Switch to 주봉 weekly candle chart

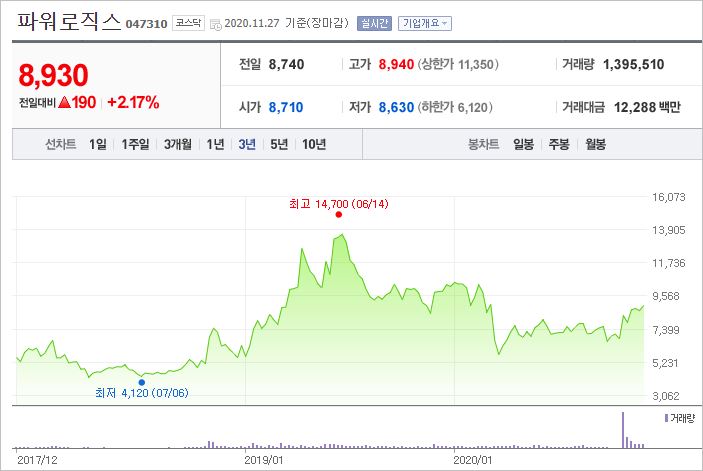point(559,144)
